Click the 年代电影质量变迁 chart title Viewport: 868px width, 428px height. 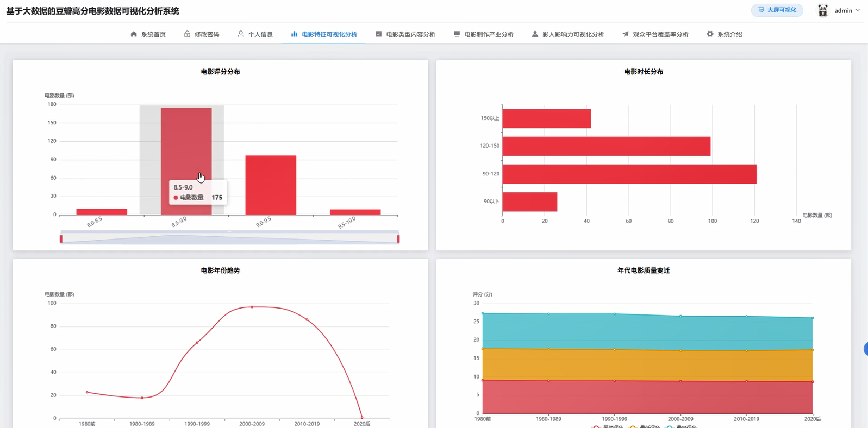tap(644, 270)
